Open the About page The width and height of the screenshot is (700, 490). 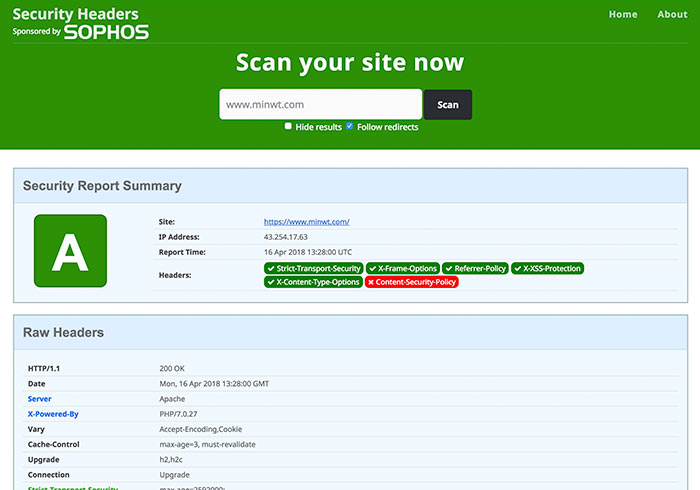tap(672, 14)
